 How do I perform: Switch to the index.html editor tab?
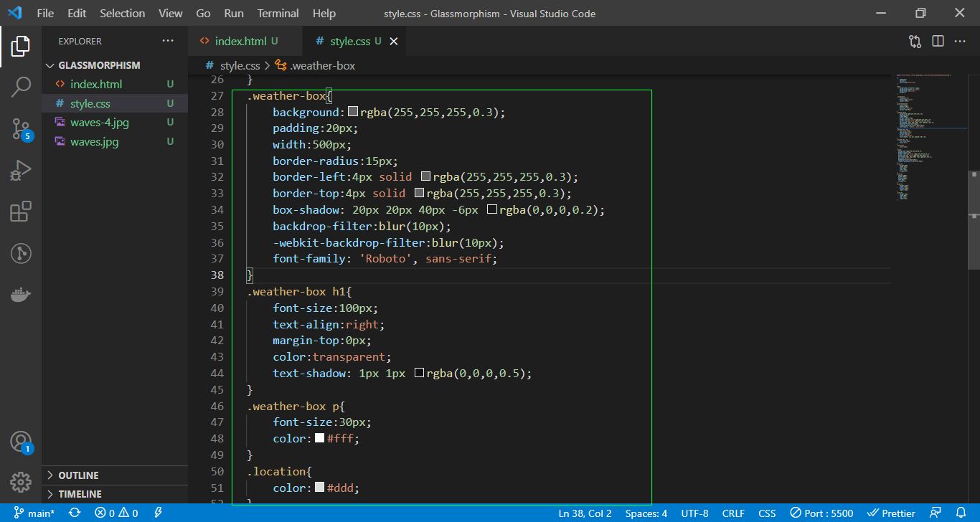(245, 42)
